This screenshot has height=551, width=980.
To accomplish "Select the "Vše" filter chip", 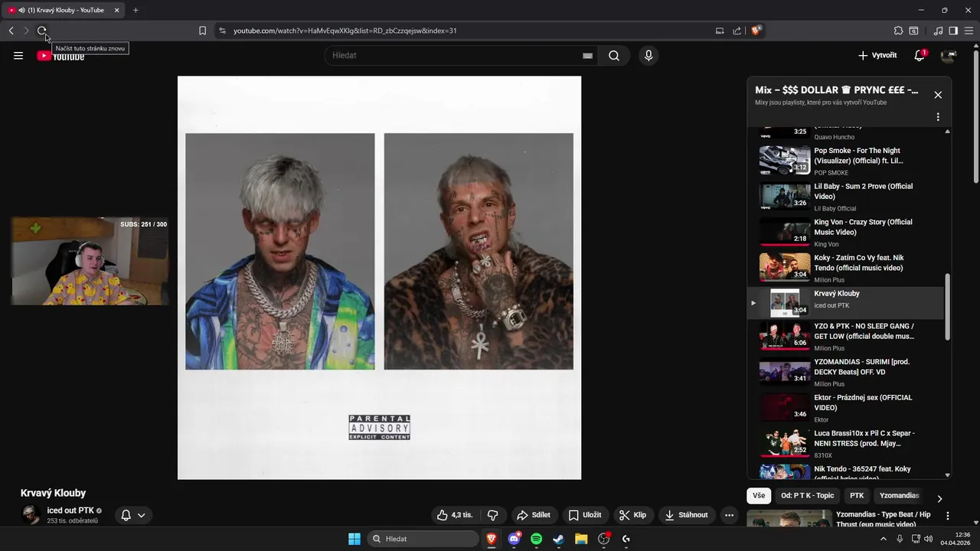I will [x=758, y=495].
